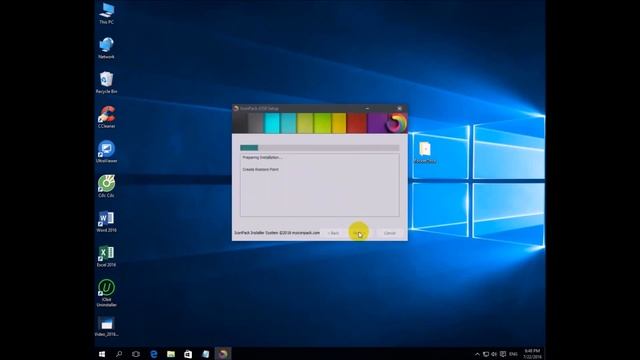Show hidden system tray icons

(477, 354)
